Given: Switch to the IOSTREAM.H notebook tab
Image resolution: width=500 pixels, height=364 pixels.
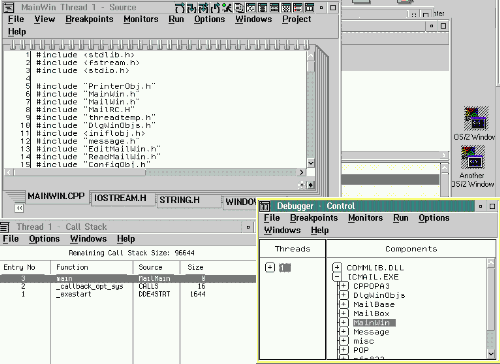Looking at the screenshot, I should click(x=120, y=198).
